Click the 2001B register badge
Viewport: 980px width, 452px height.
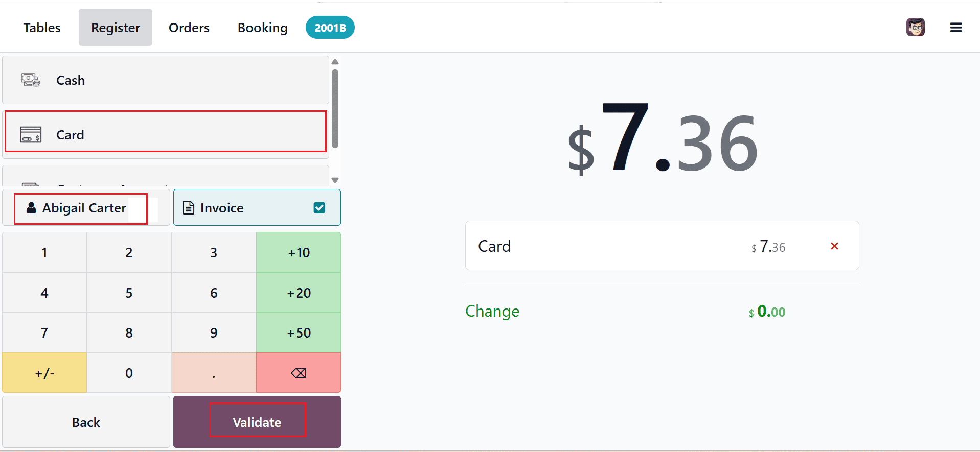330,27
